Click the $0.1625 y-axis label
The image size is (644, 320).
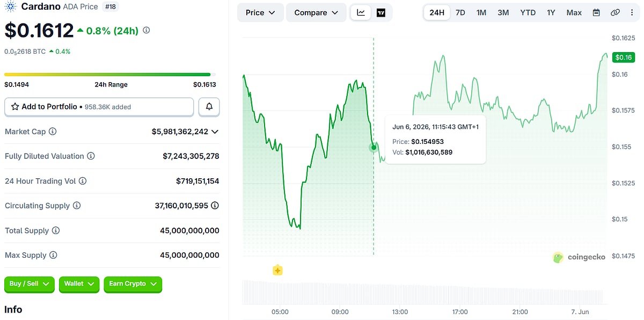pos(624,38)
